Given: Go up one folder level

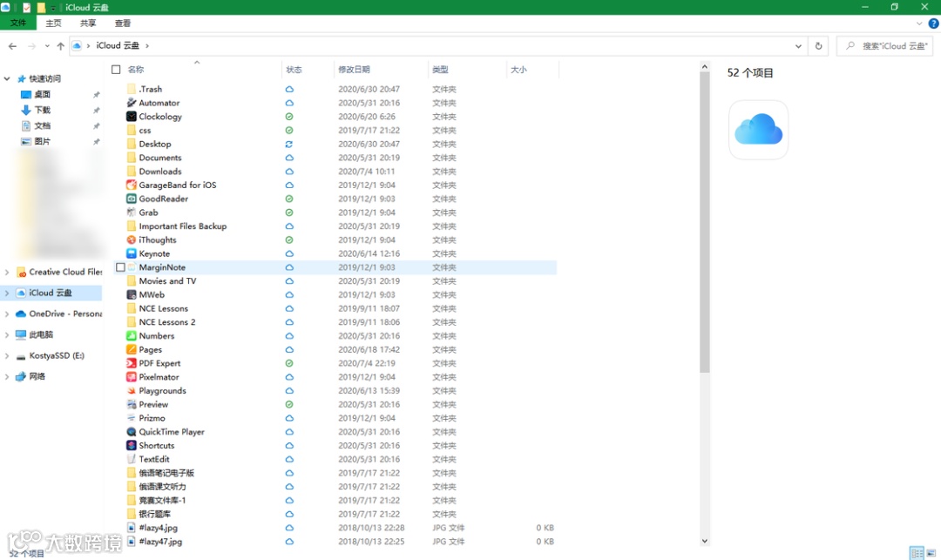Looking at the screenshot, I should click(x=61, y=45).
